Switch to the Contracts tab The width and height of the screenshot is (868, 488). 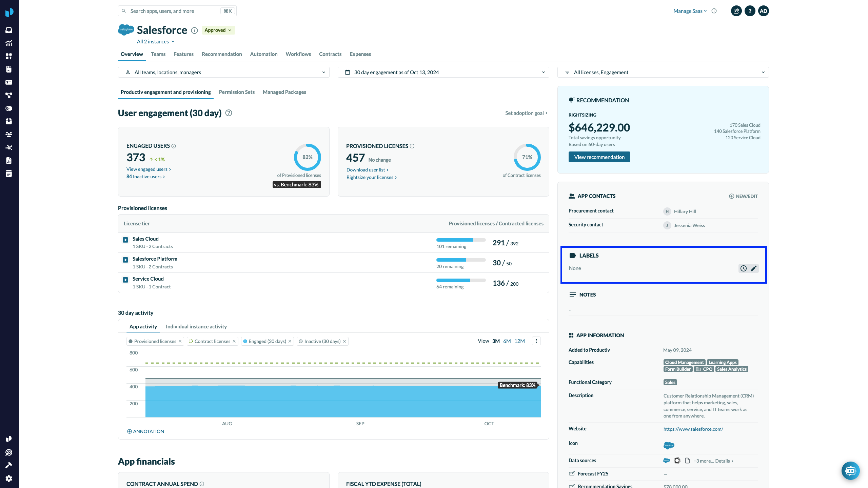click(330, 54)
